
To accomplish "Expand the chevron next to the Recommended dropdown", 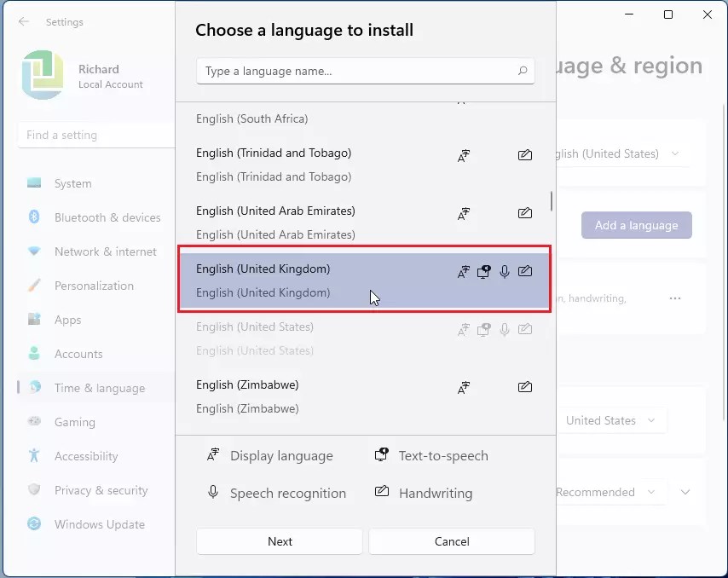I will pyautogui.click(x=685, y=492).
